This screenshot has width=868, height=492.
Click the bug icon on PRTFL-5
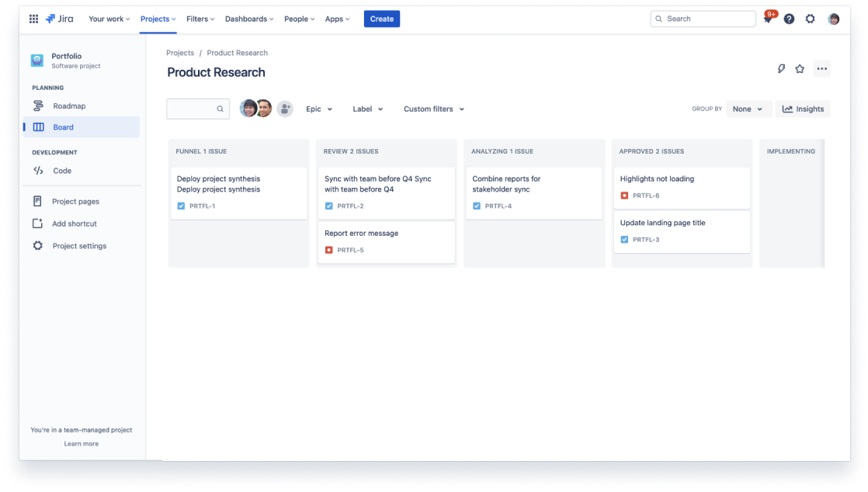click(x=328, y=249)
